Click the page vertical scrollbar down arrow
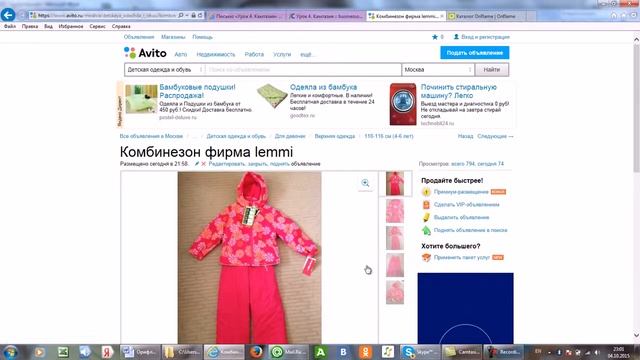This screenshot has height=360, width=640. point(636,336)
